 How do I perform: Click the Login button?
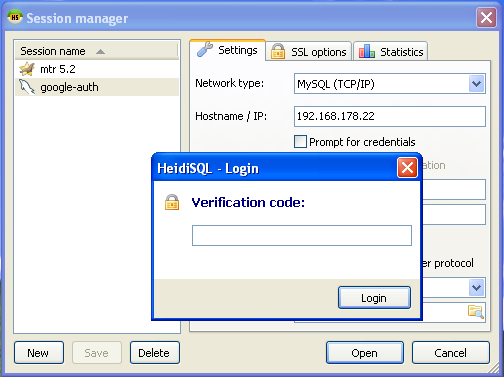point(374,298)
